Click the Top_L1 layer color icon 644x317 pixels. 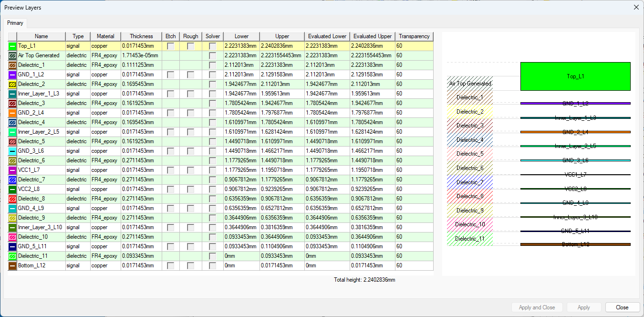click(12, 46)
